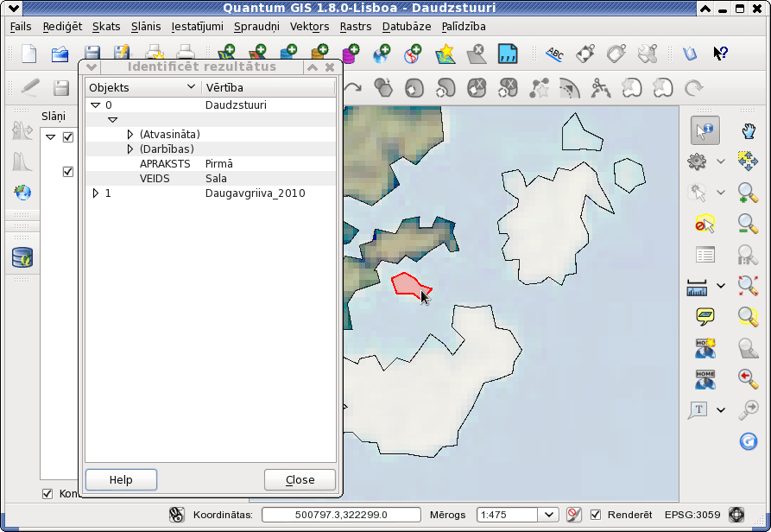
Task: Click the new shapefile layer star icon
Action: [445, 54]
